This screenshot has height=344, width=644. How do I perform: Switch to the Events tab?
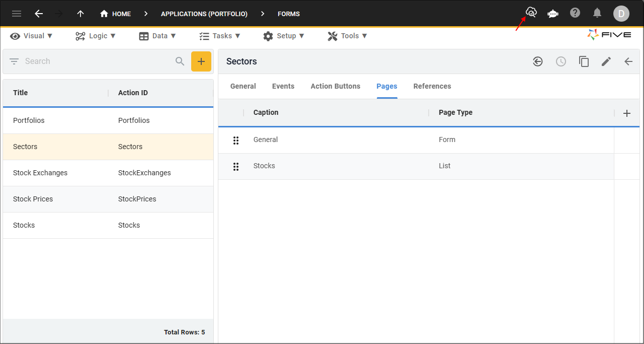tap(283, 86)
